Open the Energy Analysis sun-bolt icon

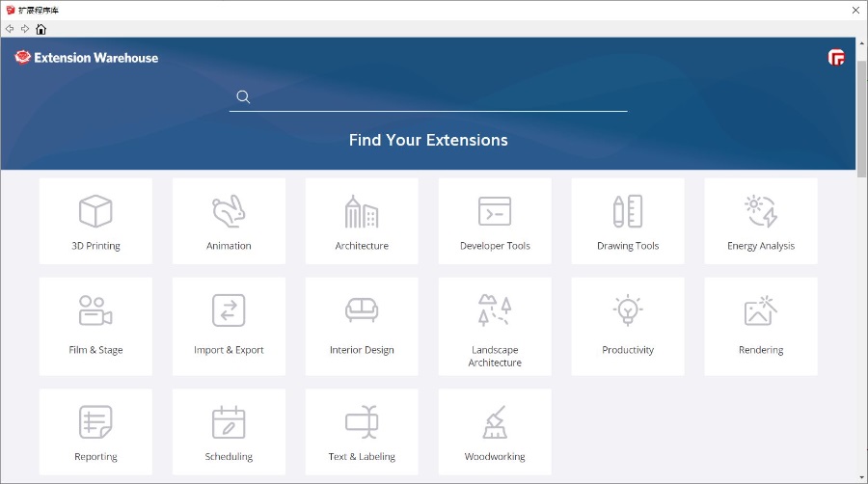coord(761,211)
